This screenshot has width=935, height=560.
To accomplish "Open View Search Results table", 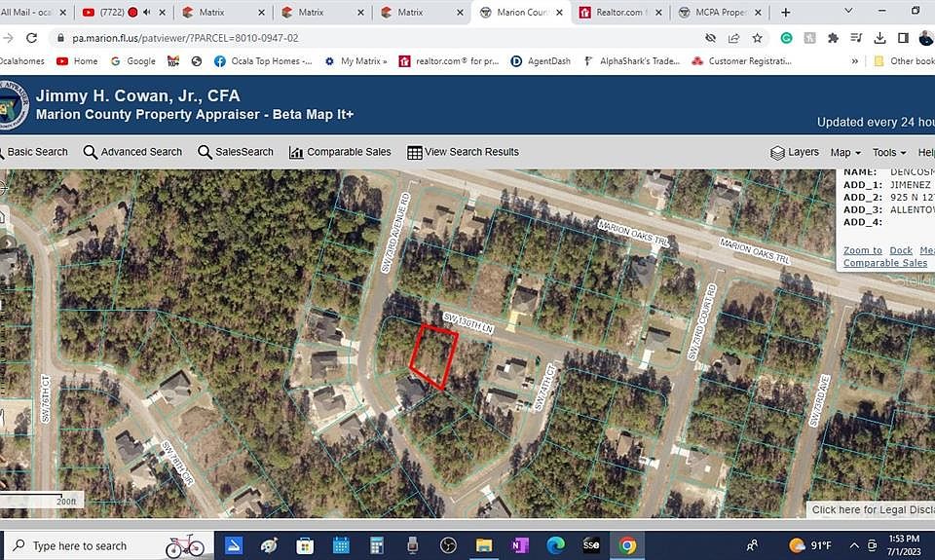I will (x=463, y=152).
